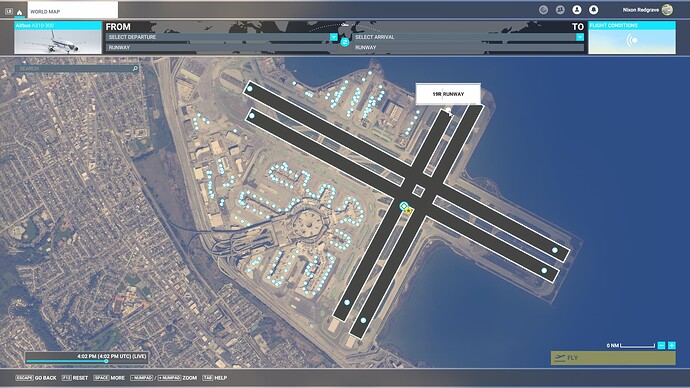Select southeast end dot of lower diagonal runway
The width and height of the screenshot is (690, 388).
click(x=544, y=271)
